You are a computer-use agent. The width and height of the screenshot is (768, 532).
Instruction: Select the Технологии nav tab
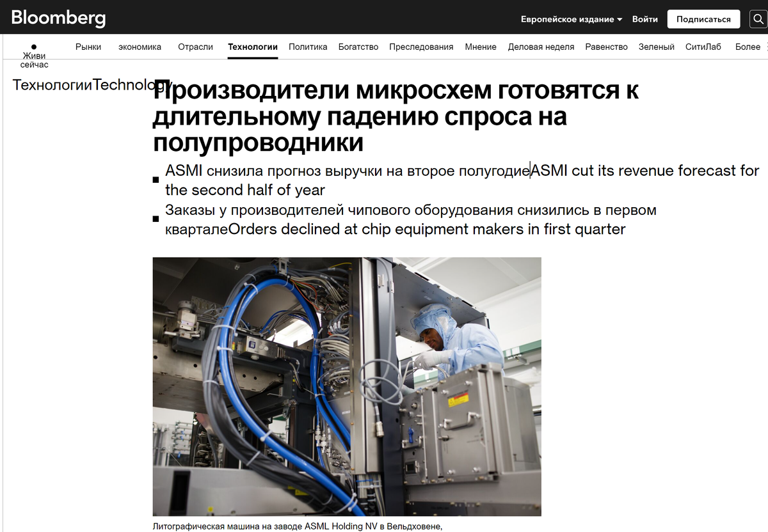pyautogui.click(x=253, y=47)
